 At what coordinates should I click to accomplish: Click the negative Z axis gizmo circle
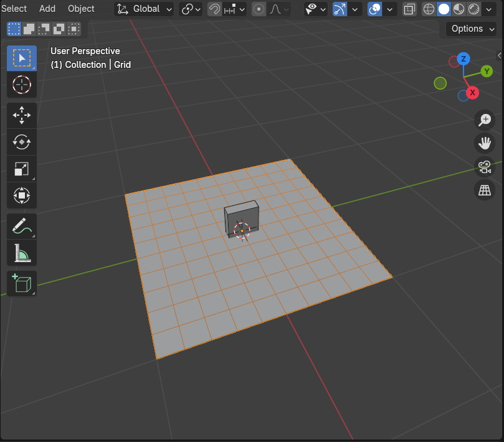pyautogui.click(x=462, y=96)
